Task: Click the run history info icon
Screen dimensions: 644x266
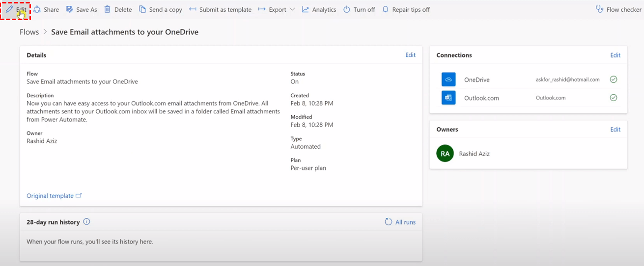Action: click(86, 222)
